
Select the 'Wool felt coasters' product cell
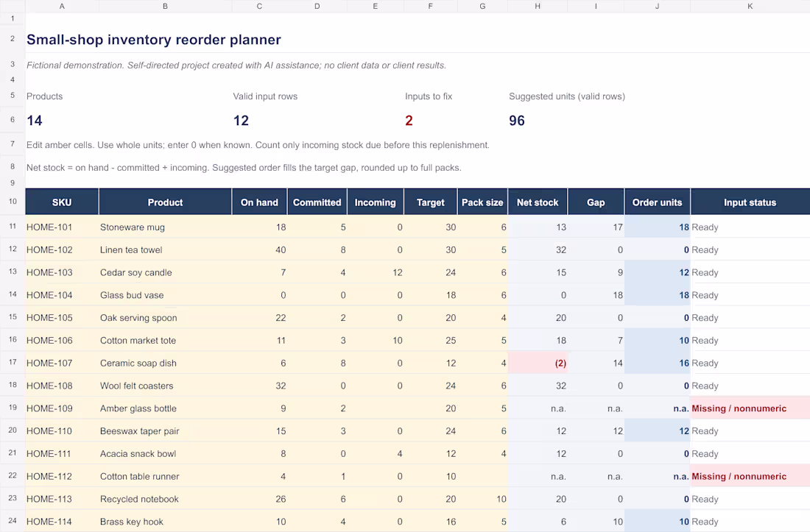[165, 386]
